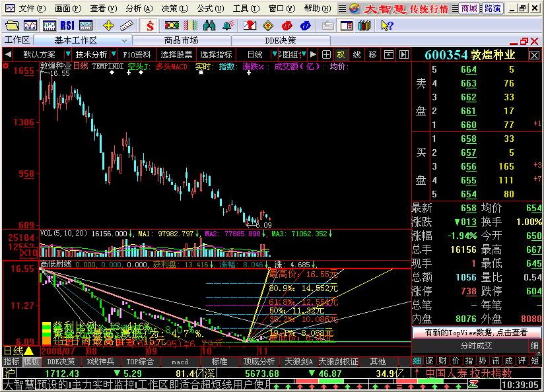Screen dimensions: 544x392
Task: Click the sidebar hide arrow icon
Action: pyautogui.click(x=404, y=55)
